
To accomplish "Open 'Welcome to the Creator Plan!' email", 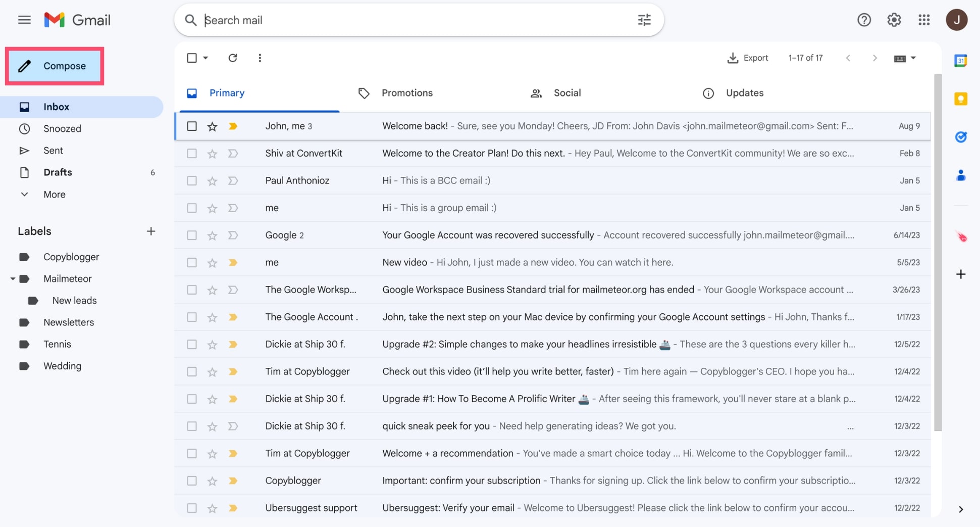I will (552, 154).
